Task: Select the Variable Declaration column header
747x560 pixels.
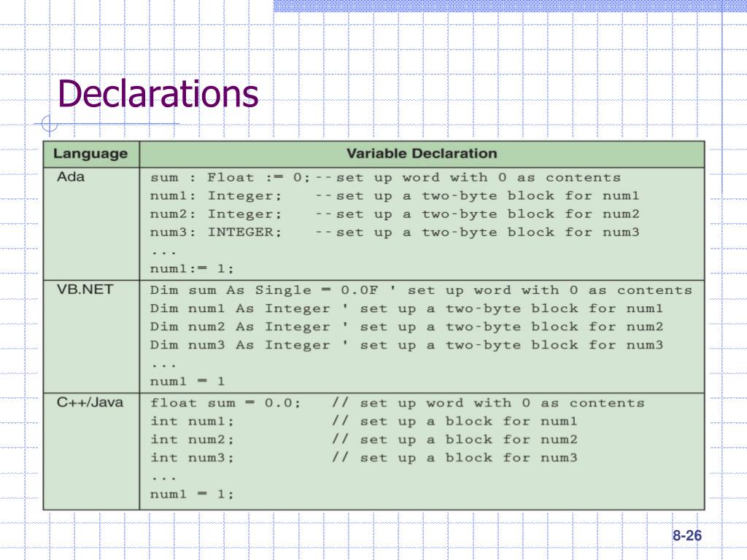Action: [x=422, y=153]
